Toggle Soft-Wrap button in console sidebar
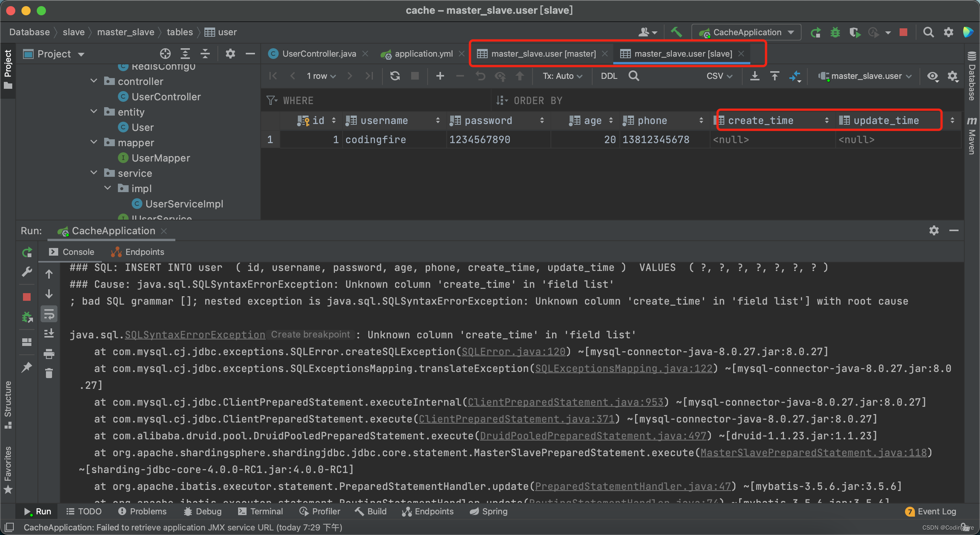 click(x=49, y=315)
